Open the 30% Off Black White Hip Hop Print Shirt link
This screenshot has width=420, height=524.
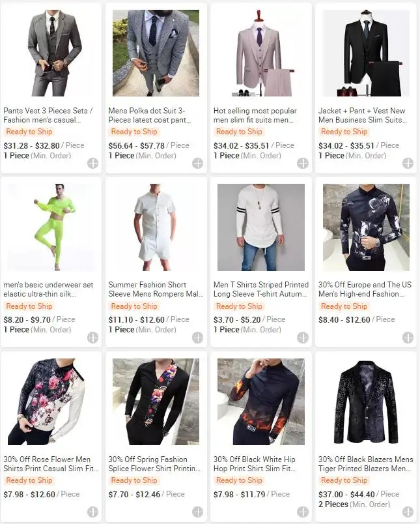255,464
